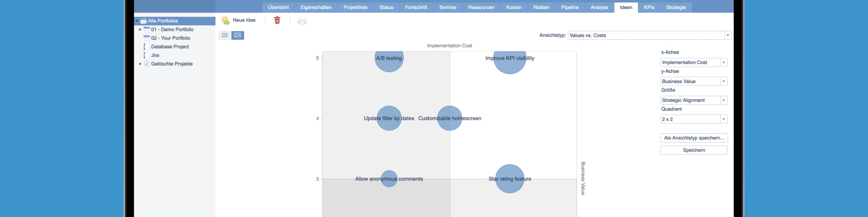Click the Gelöschte Projekte icon
The image size is (868, 217).
[146, 64]
